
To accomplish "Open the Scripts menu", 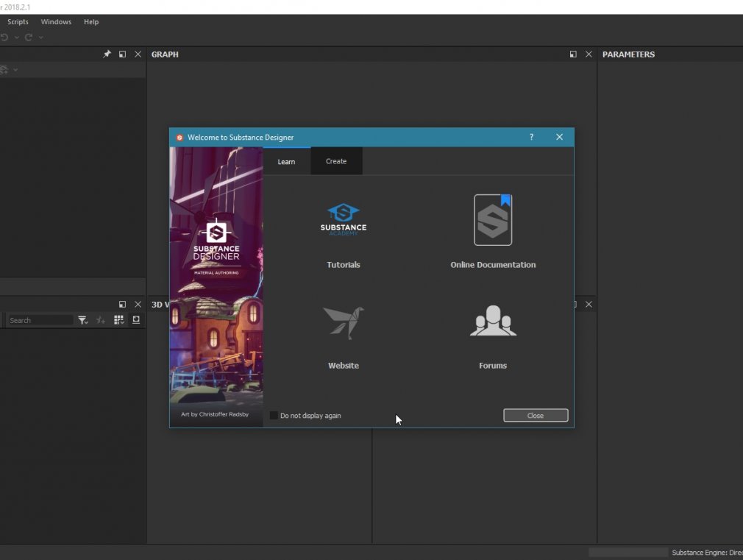I will [x=18, y=22].
